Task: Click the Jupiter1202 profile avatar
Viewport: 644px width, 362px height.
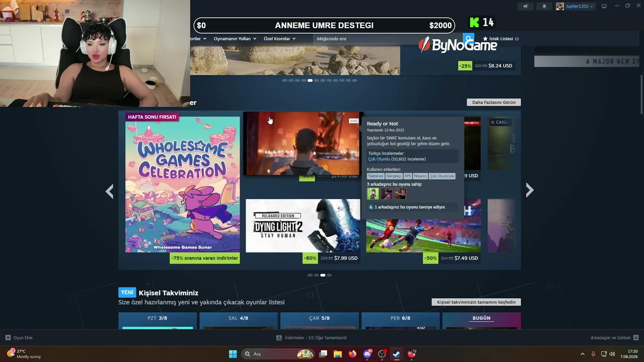Action: click(x=559, y=6)
